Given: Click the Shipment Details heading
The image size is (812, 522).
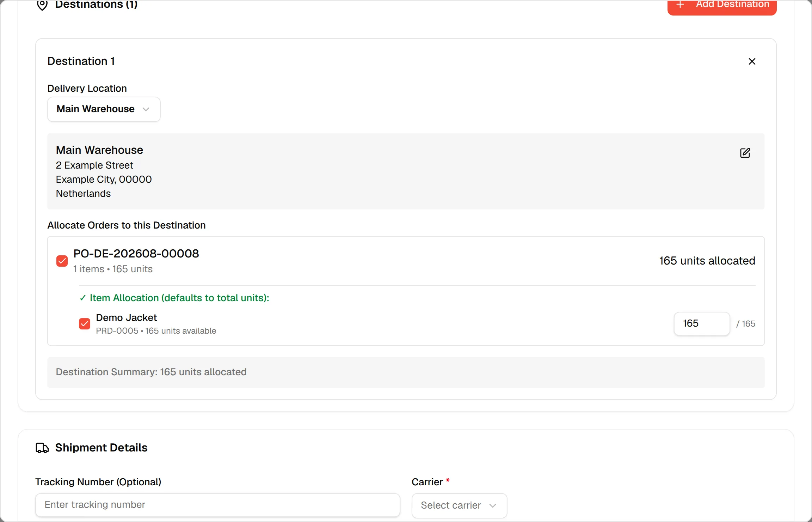Looking at the screenshot, I should tap(101, 448).
